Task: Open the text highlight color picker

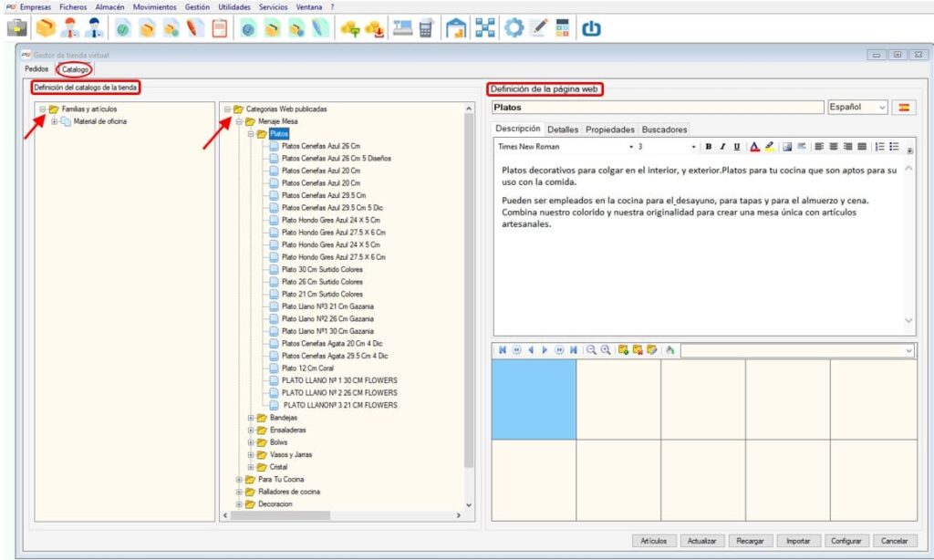Action: [769, 147]
